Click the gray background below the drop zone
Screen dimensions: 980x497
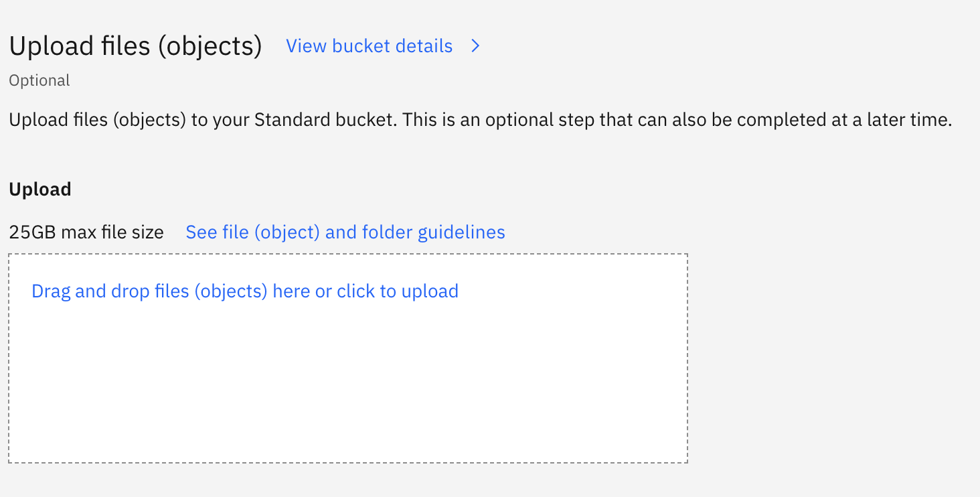[348, 481]
